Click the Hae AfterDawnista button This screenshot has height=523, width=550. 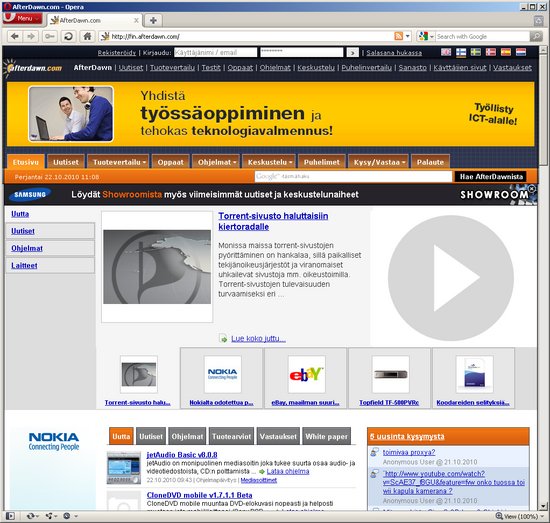click(x=491, y=176)
